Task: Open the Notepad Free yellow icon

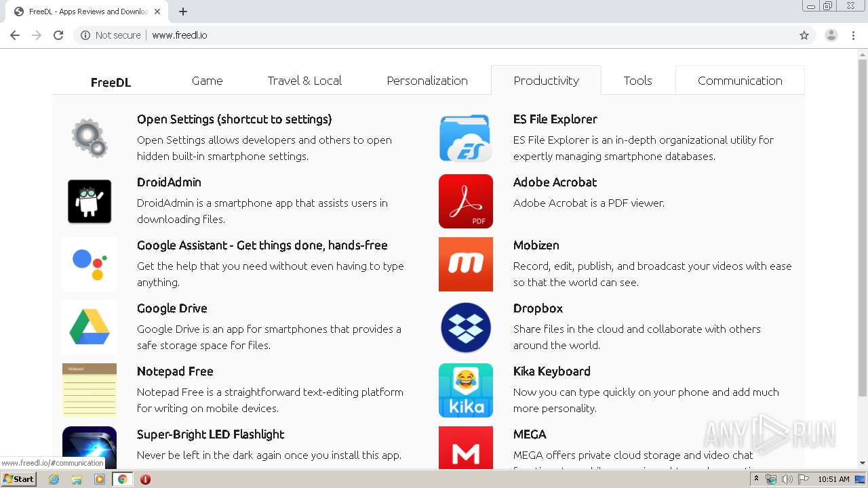Action: coord(90,390)
